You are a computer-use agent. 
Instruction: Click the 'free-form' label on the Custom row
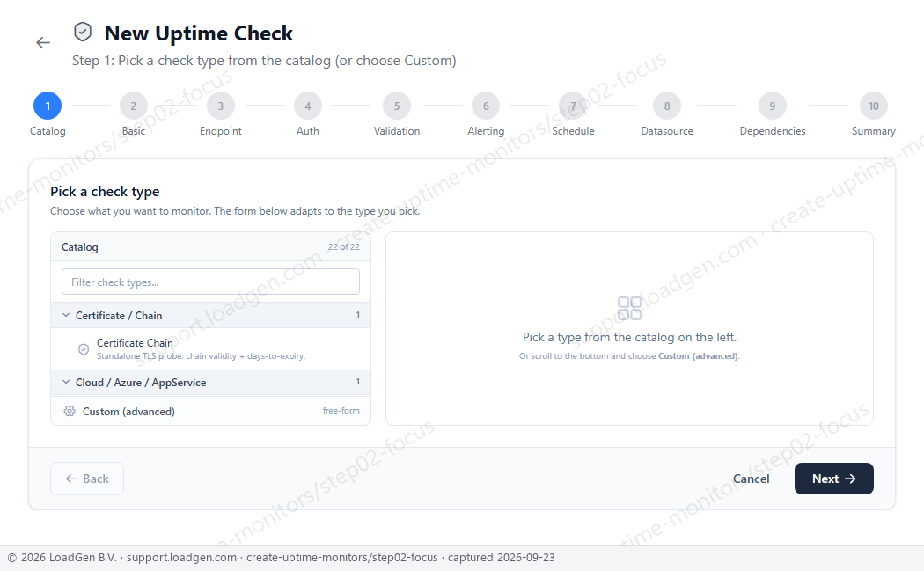click(x=341, y=411)
